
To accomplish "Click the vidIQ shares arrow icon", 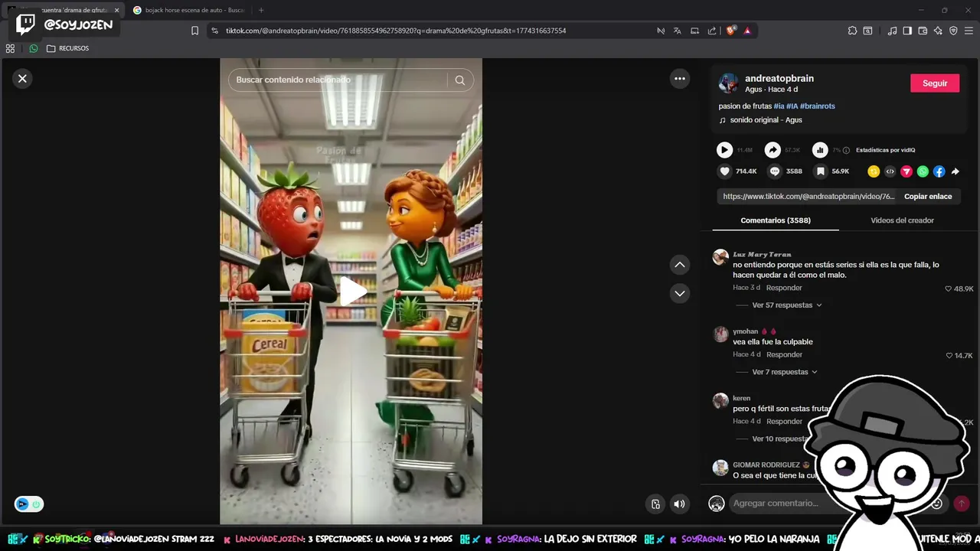I will point(773,150).
